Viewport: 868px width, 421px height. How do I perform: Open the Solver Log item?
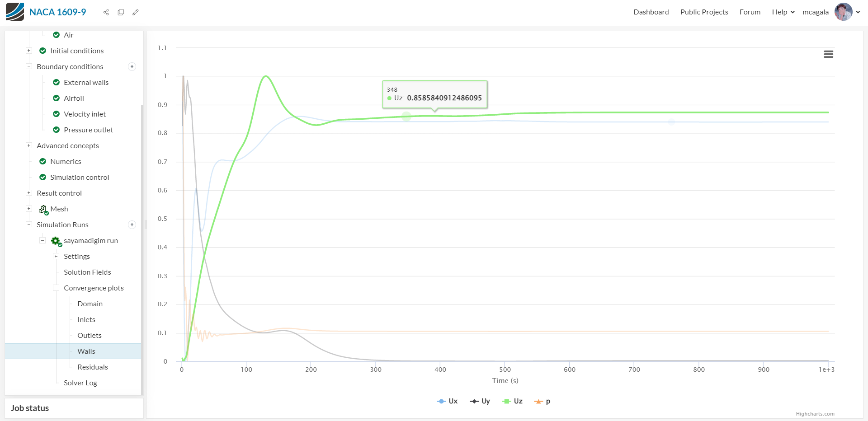click(80, 383)
